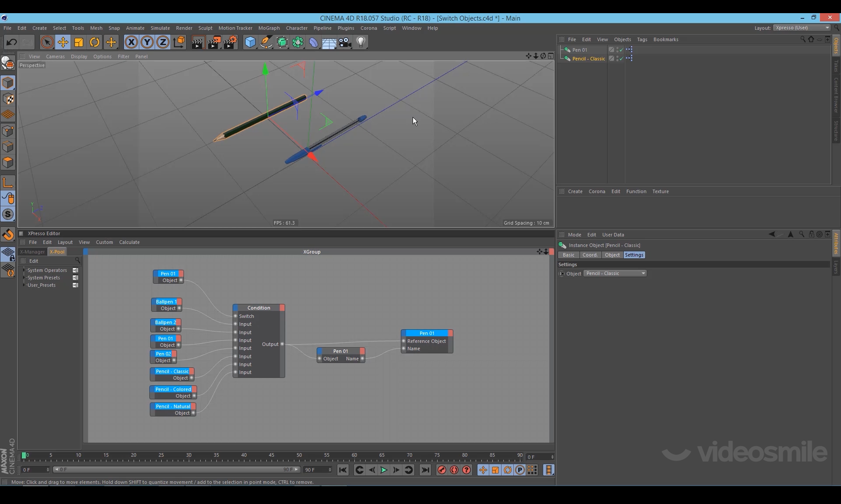Viewport: 841px width, 504px height.
Task: Open the Layout dropdown Xpresso (User)
Action: [x=802, y=28]
